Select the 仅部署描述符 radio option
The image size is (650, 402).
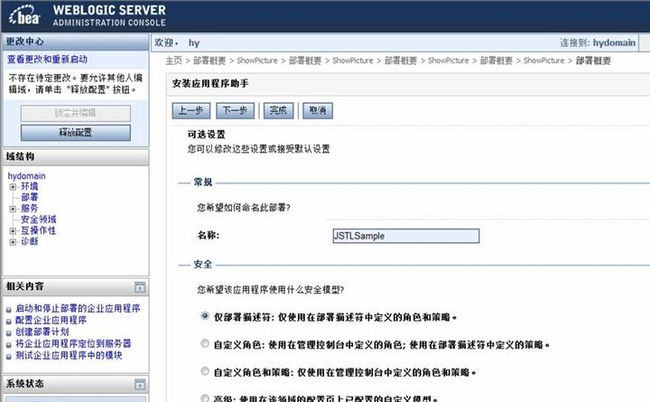tap(205, 316)
